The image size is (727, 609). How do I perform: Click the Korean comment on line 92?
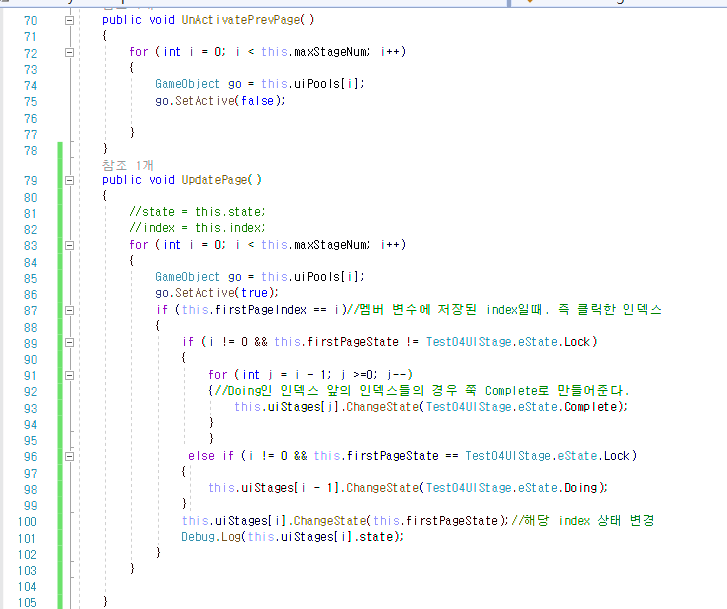click(x=421, y=391)
